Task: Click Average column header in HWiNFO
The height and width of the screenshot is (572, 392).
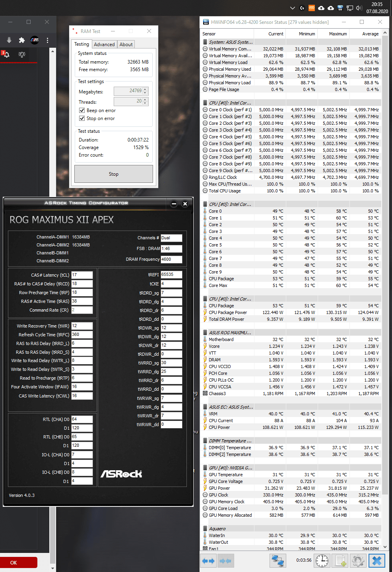Action: tap(365, 34)
